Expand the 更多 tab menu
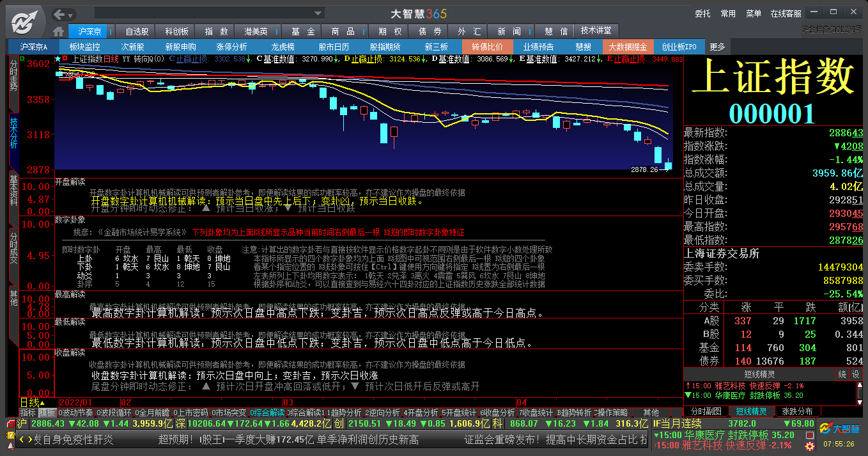The image size is (868, 456). point(717,47)
